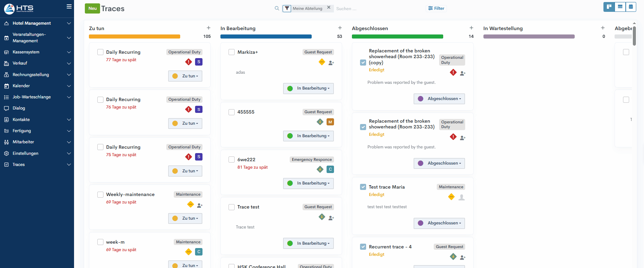Switch to the kanban board view icon
This screenshot has width=644, height=268.
tap(609, 7)
